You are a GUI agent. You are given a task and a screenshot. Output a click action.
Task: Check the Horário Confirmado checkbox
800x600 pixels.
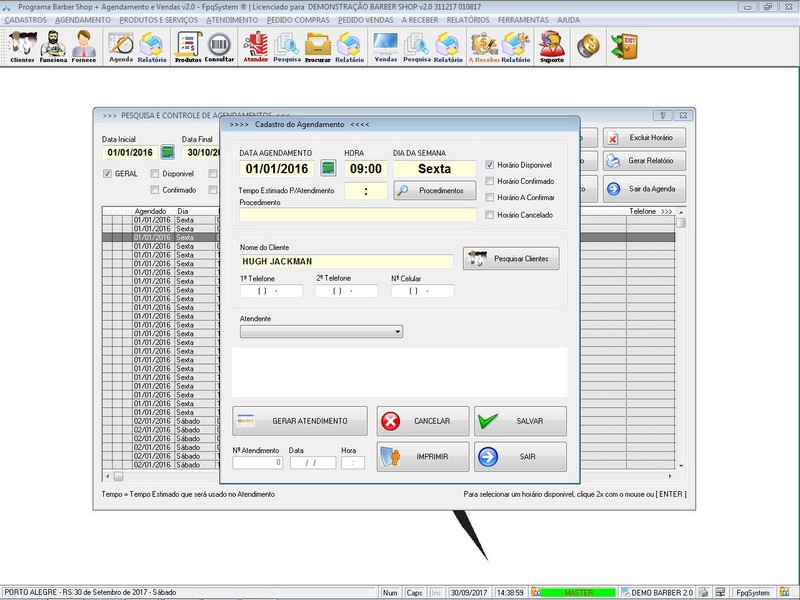[x=489, y=181]
